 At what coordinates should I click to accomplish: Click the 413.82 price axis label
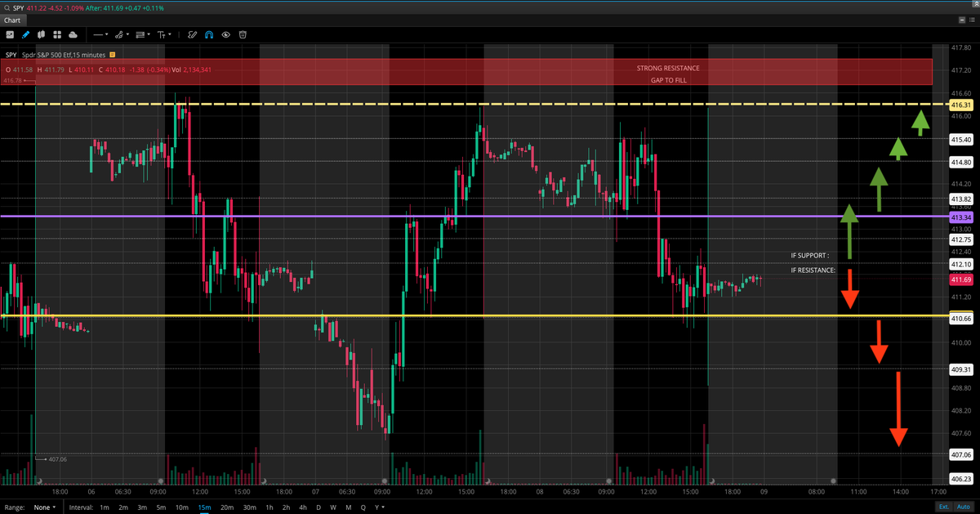[962, 199]
